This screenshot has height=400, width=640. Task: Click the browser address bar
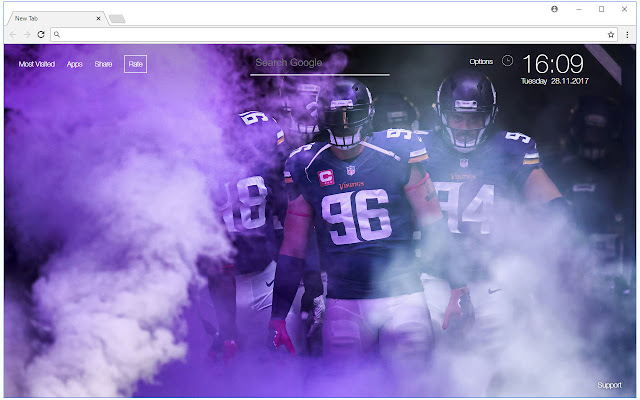pos(333,35)
